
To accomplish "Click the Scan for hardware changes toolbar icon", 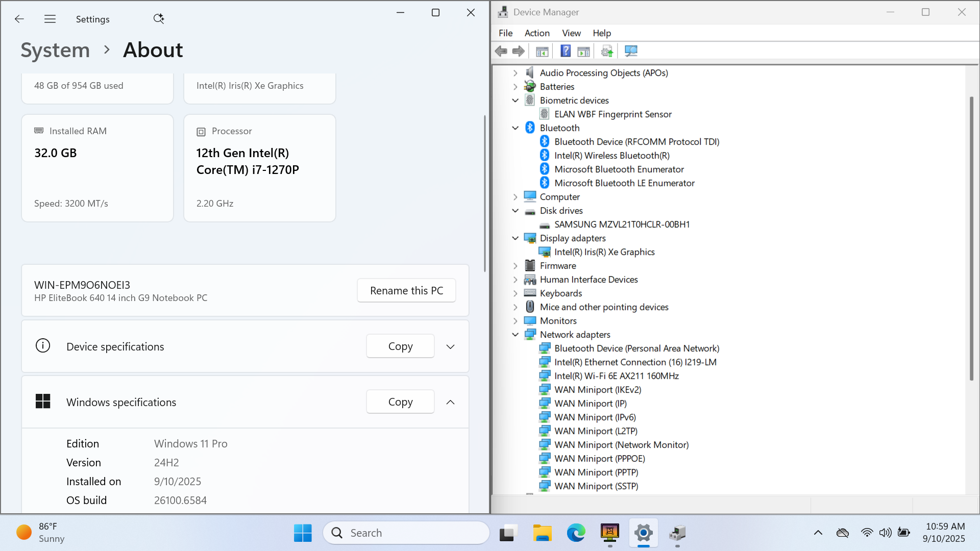I will pos(631,51).
